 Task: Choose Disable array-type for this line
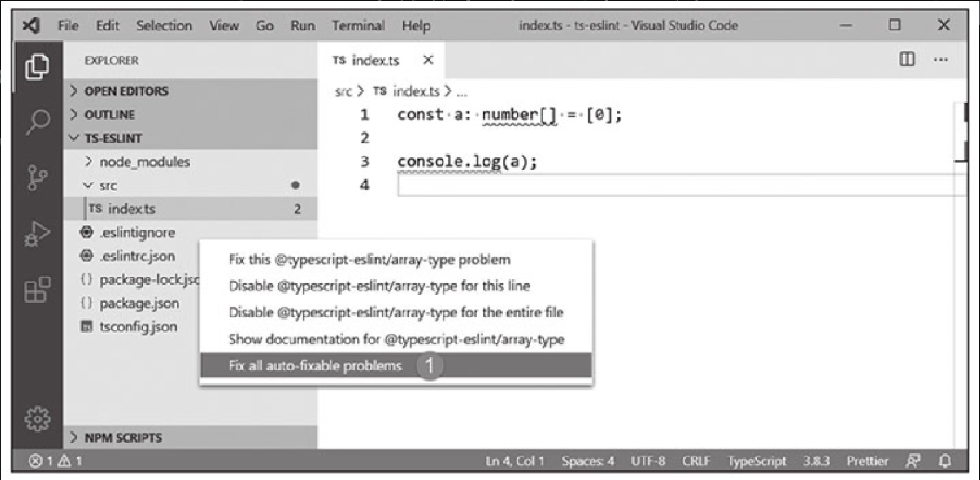click(x=396, y=286)
